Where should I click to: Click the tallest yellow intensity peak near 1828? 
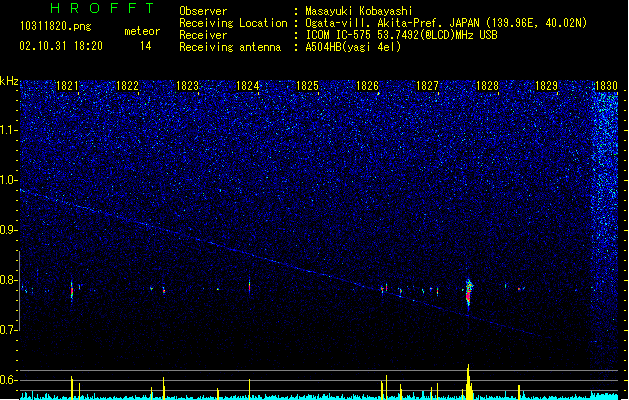(468, 382)
